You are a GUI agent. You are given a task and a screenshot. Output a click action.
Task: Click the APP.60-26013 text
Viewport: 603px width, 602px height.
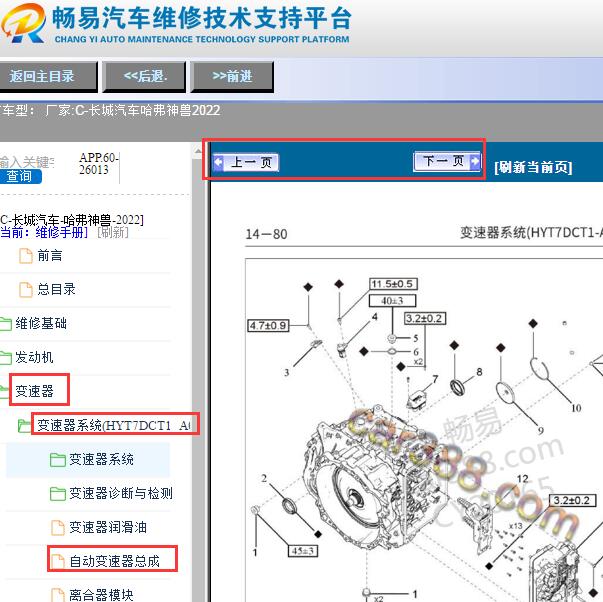[99, 163]
